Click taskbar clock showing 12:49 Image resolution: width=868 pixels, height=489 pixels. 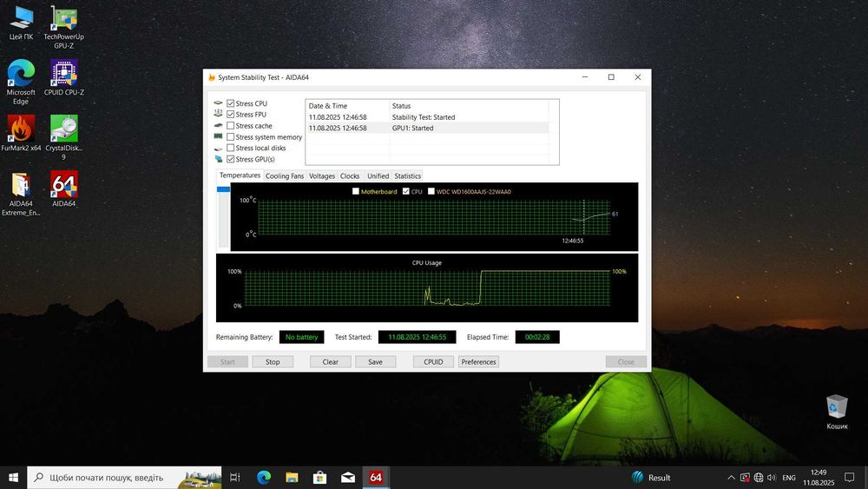coord(819,478)
